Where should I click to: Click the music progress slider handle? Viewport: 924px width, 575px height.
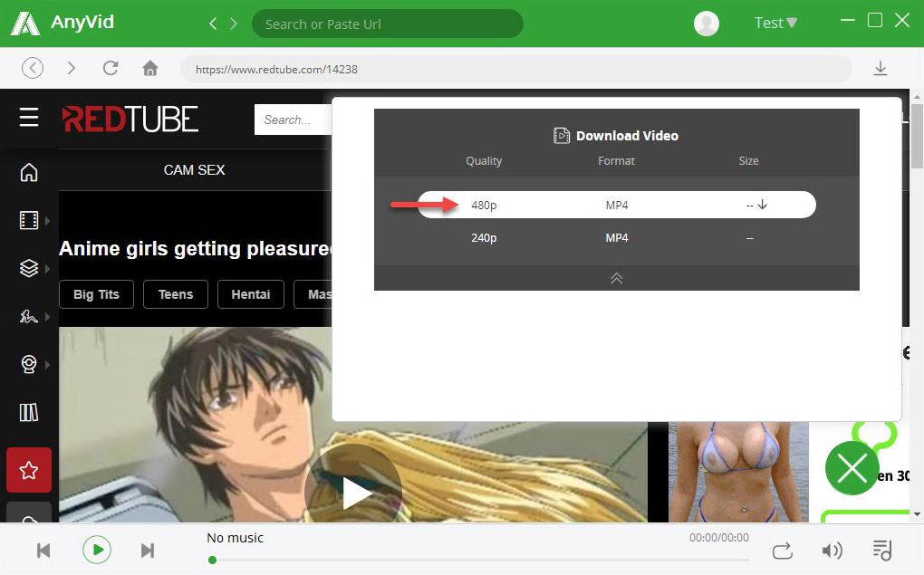point(212,561)
